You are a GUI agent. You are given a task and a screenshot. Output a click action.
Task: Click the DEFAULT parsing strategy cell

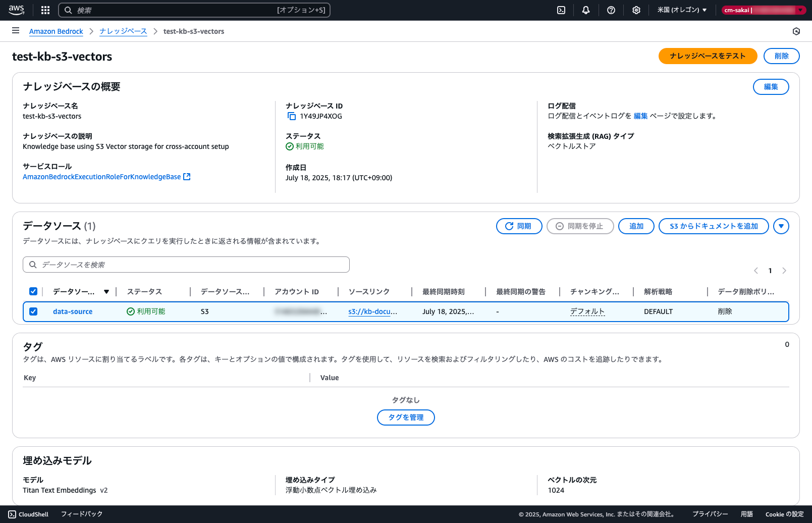tap(658, 311)
